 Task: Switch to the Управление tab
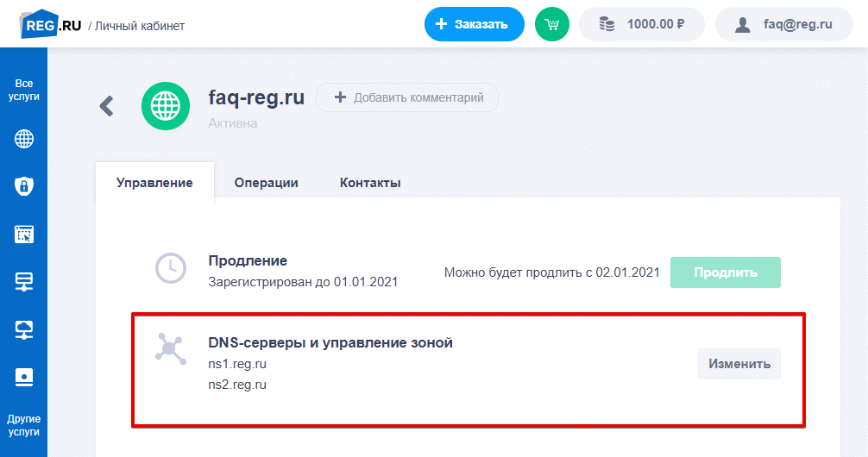click(x=154, y=183)
